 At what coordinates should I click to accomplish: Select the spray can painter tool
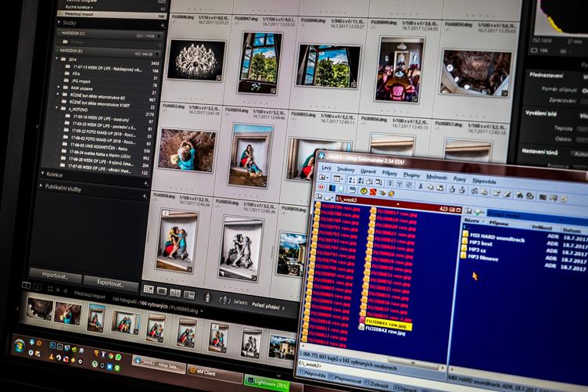(x=207, y=298)
